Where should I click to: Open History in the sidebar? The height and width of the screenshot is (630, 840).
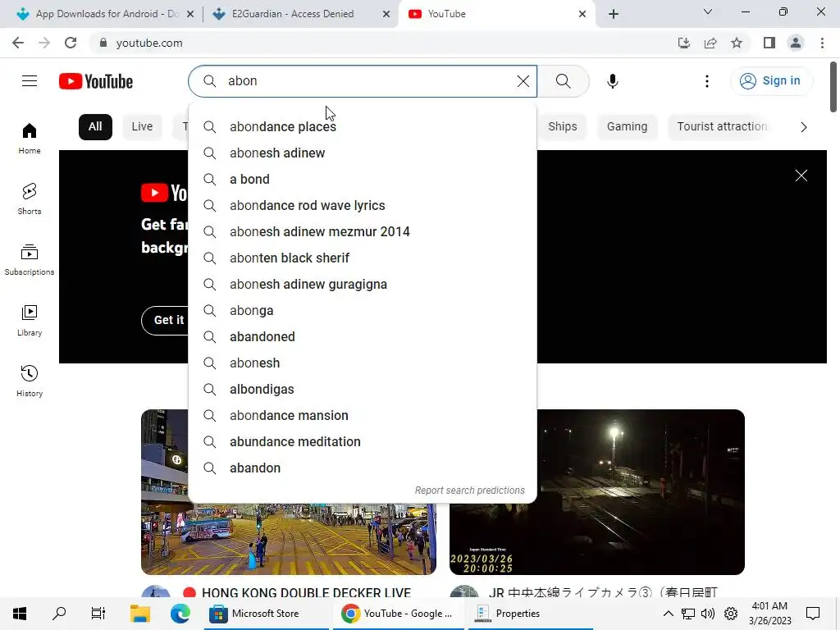tap(30, 381)
